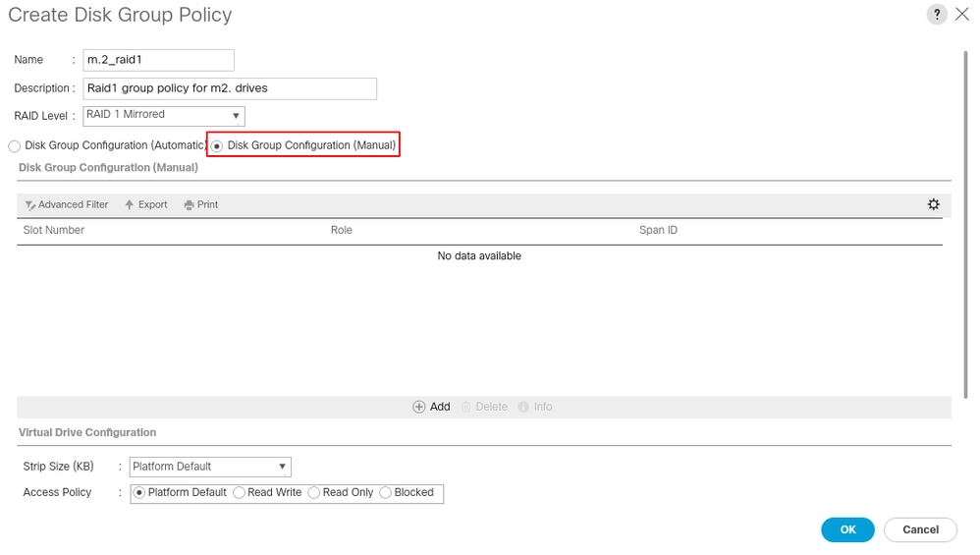The image size is (980, 555).
Task: Select Disk Group Configuration (Automatic) radio
Action: tap(15, 146)
